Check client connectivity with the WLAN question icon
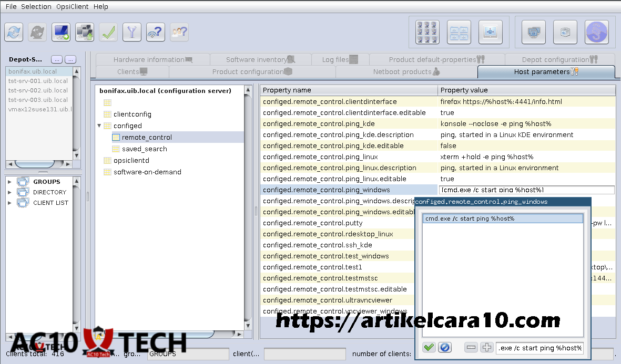Image resolution: width=621 pixels, height=364 pixels. [x=155, y=32]
